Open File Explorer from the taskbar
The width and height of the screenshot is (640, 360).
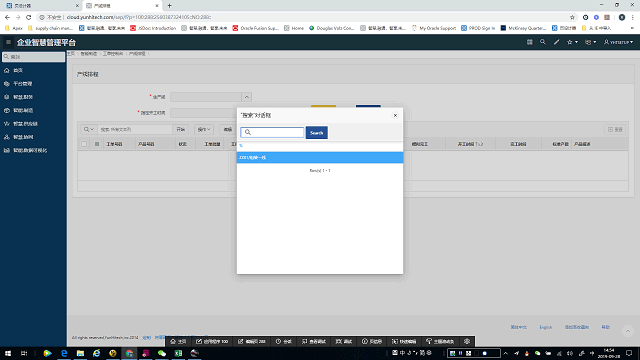80,353
